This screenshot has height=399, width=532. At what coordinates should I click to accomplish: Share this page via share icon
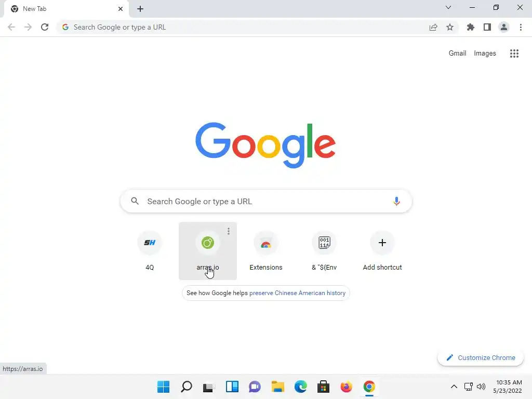coord(433,27)
